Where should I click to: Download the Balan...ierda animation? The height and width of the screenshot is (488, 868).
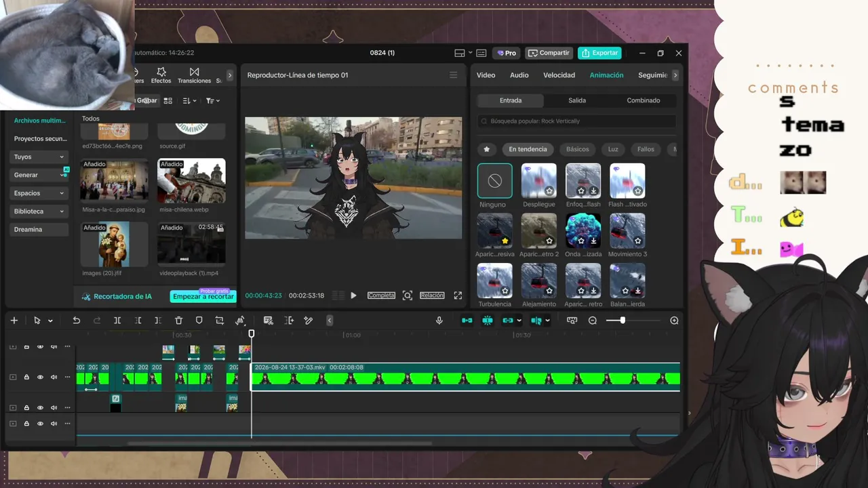(637, 291)
